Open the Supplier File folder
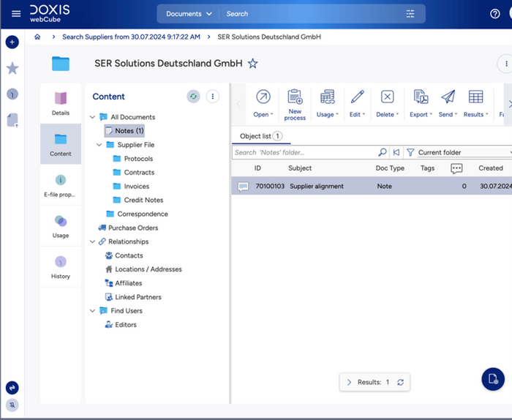The height and width of the screenshot is (420, 512). pyautogui.click(x=130, y=145)
